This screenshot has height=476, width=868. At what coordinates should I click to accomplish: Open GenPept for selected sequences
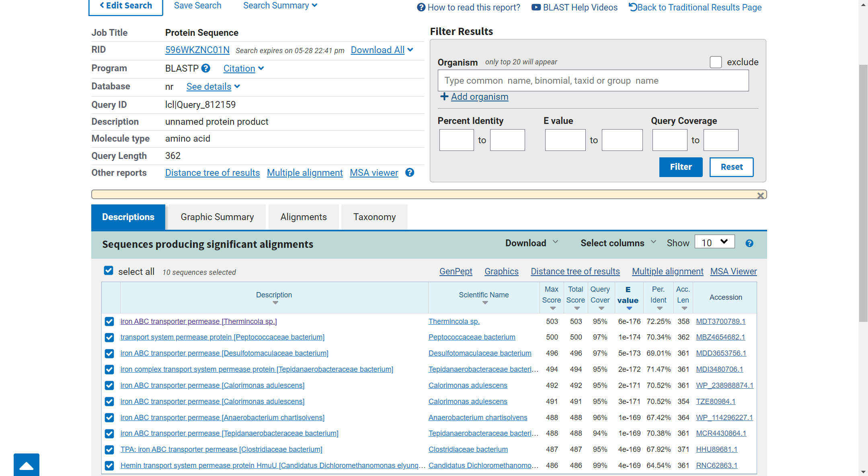coord(456,272)
